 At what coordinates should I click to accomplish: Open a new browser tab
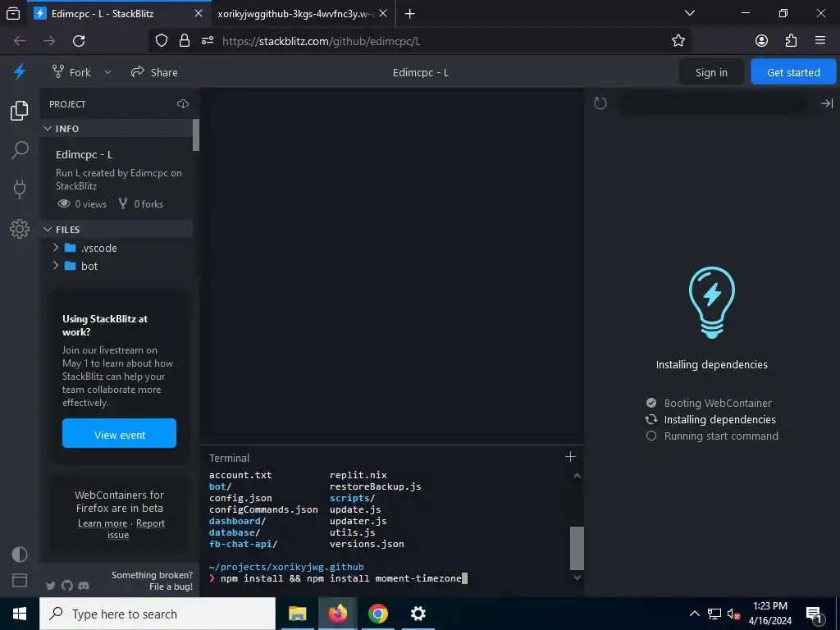coord(410,13)
